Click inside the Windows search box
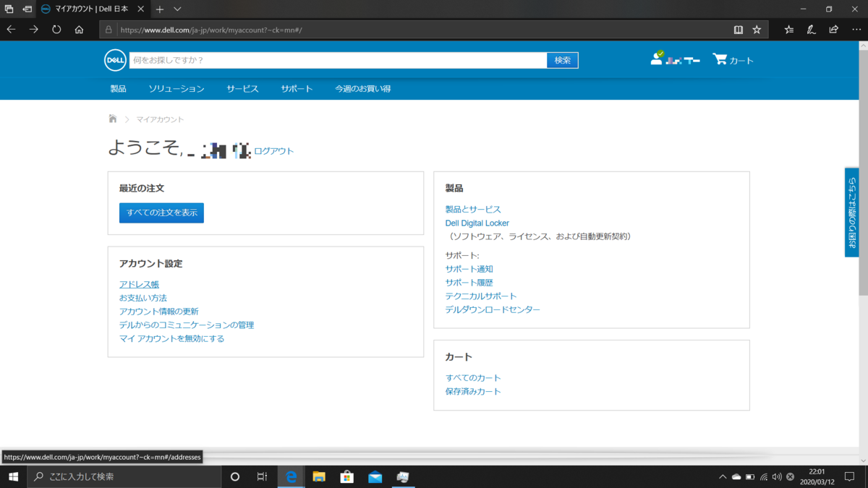The height and width of the screenshot is (488, 868). tap(123, 476)
